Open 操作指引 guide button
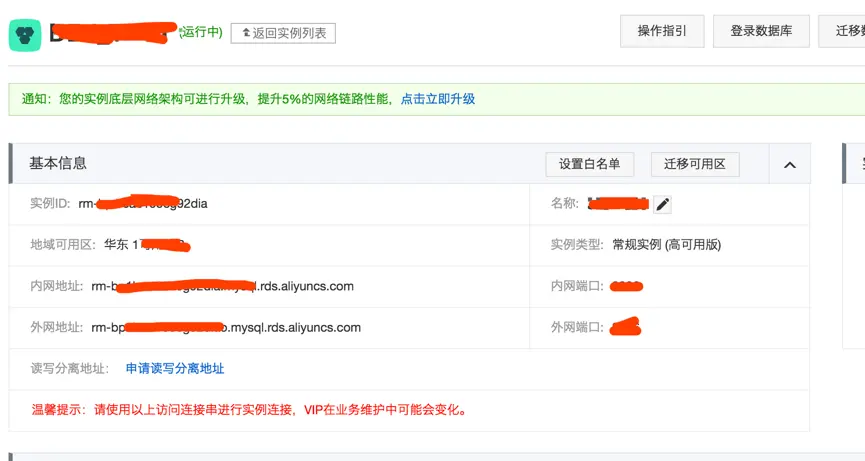Screen dimensions: 865x461 [x=662, y=31]
